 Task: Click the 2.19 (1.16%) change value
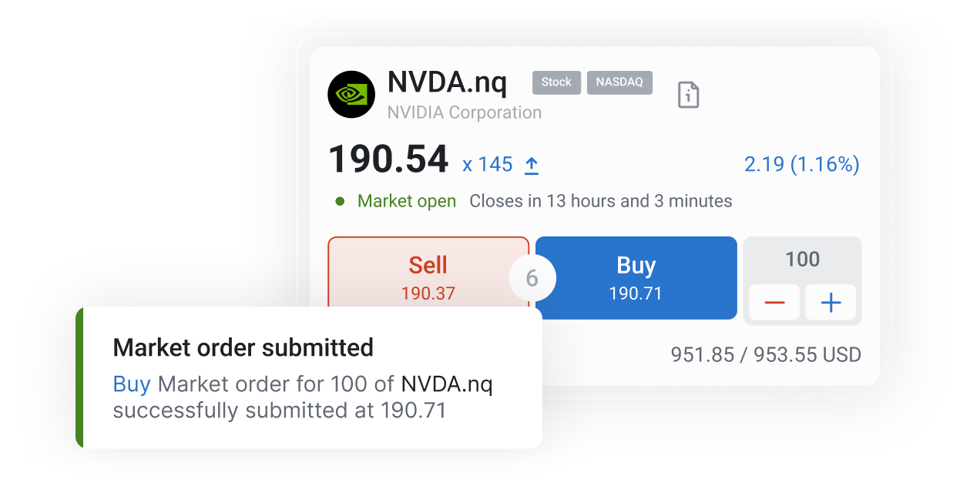pos(801,164)
